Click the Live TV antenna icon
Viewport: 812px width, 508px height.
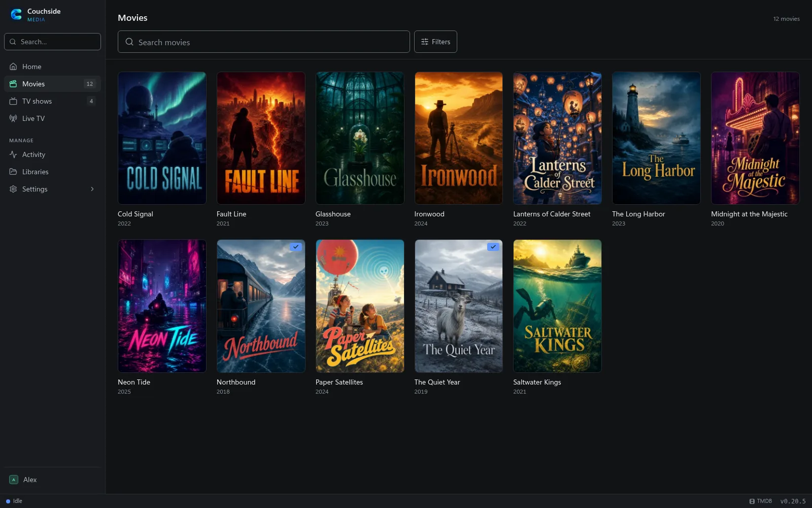[13, 118]
